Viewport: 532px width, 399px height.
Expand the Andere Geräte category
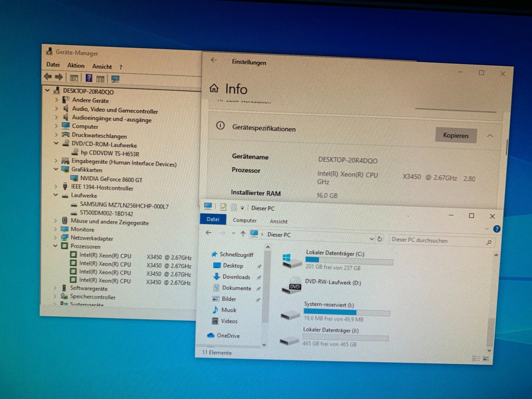[56, 100]
